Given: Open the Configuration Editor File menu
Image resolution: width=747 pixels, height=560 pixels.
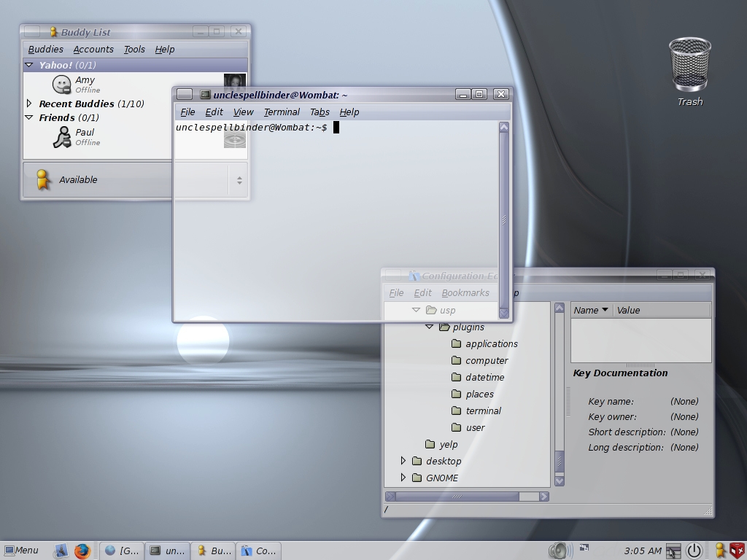Looking at the screenshot, I should click(x=396, y=293).
